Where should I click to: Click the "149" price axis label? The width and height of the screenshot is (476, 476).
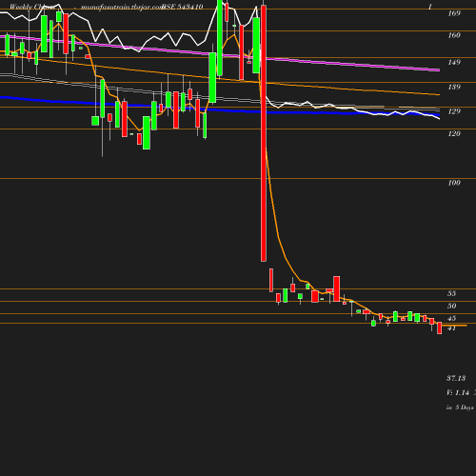click(454, 62)
